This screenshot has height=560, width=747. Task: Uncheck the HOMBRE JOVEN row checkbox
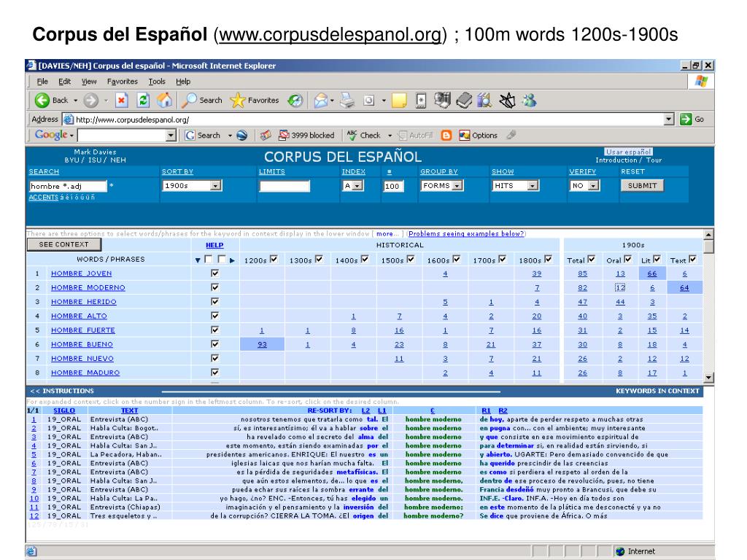[x=215, y=273]
